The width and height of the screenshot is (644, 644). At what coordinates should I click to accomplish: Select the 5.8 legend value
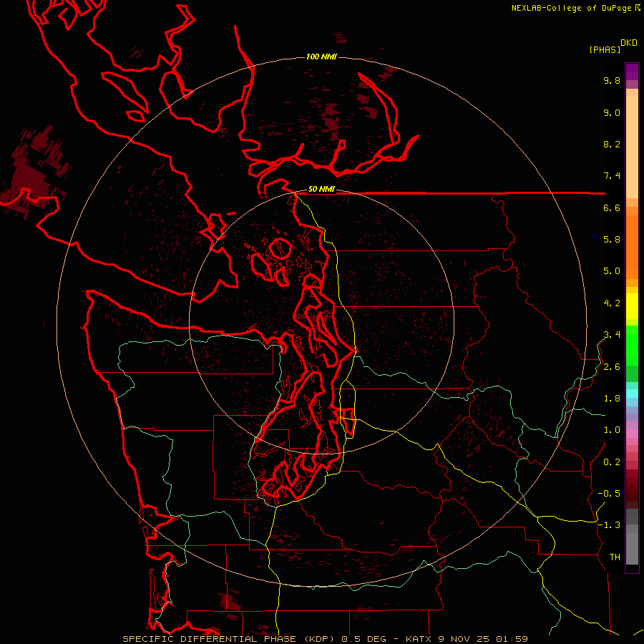[612, 240]
